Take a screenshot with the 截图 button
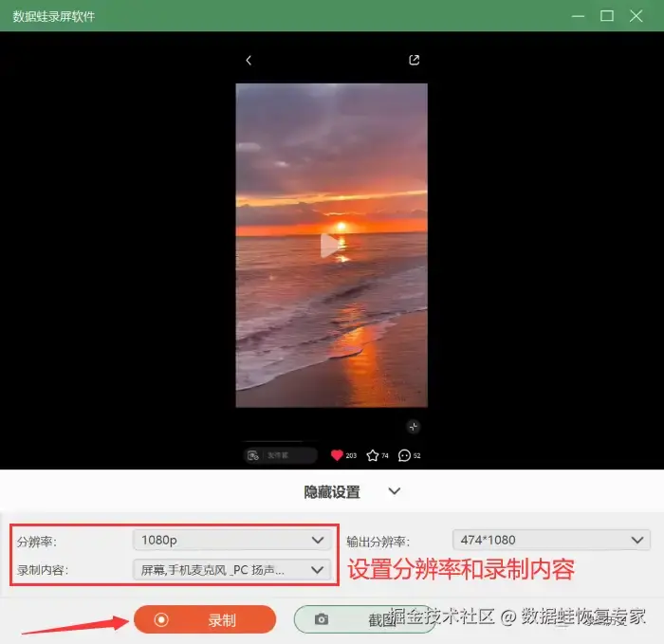This screenshot has height=644, width=664. click(x=364, y=619)
